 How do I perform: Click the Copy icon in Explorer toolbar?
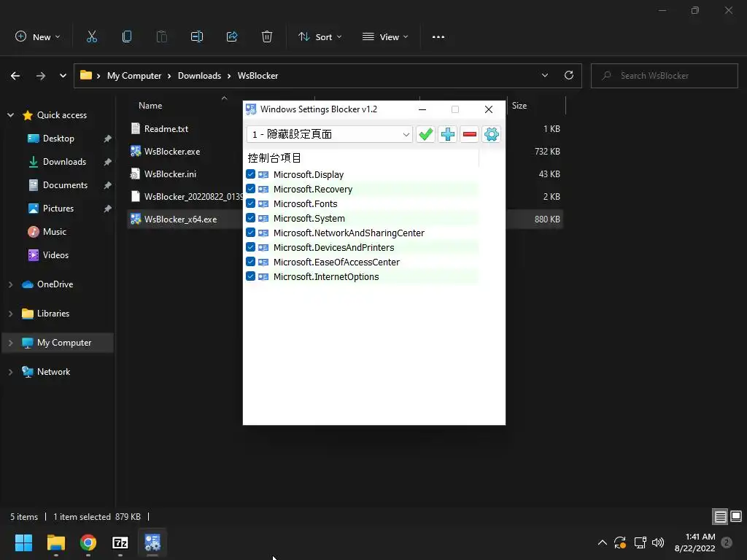(127, 36)
